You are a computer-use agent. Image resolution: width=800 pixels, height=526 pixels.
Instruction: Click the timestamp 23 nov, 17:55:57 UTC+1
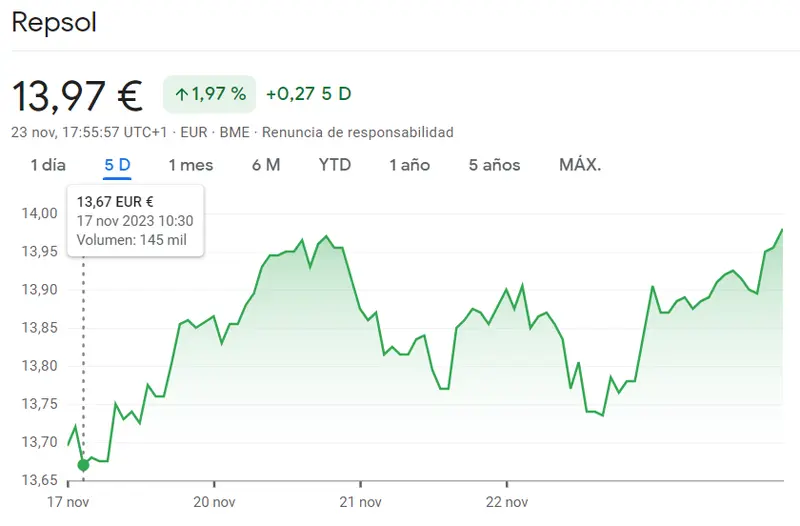coord(89,132)
